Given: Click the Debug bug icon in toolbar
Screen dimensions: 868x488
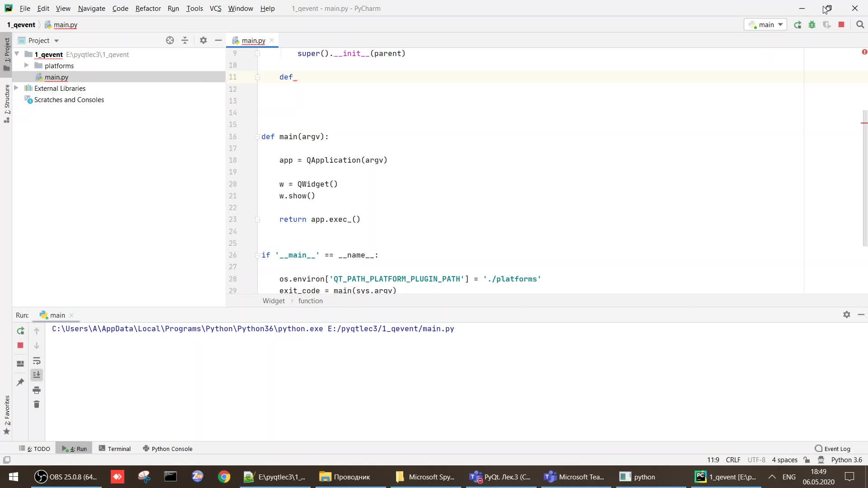Looking at the screenshot, I should (812, 25).
